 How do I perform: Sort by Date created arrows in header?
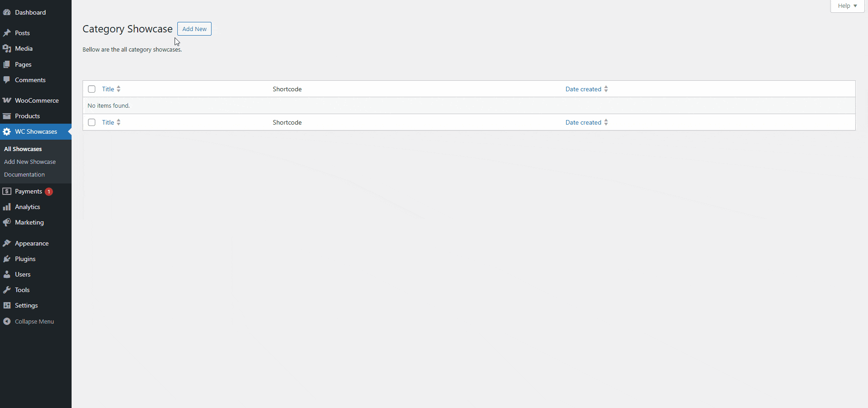[x=606, y=89]
